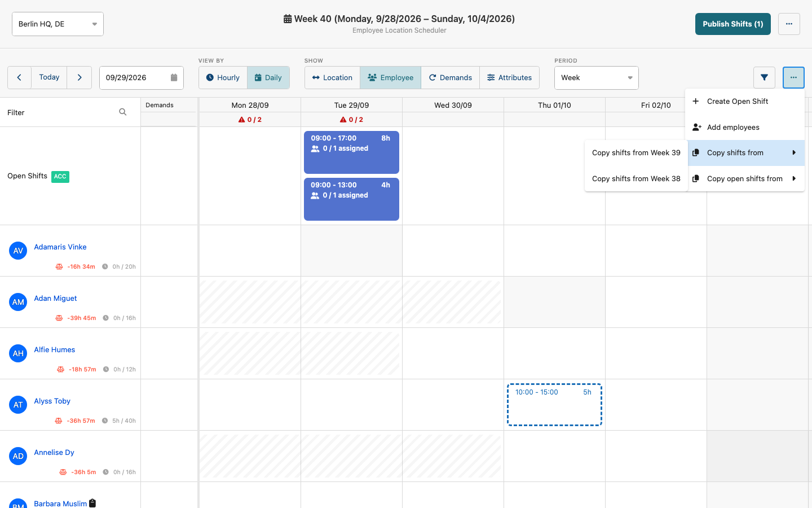812x508 pixels.
Task: Select Create Open Shift from the menu
Action: [745, 101]
